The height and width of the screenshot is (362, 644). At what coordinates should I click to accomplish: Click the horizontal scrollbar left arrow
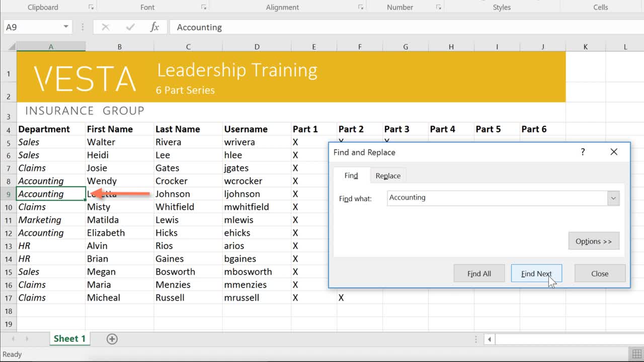490,339
